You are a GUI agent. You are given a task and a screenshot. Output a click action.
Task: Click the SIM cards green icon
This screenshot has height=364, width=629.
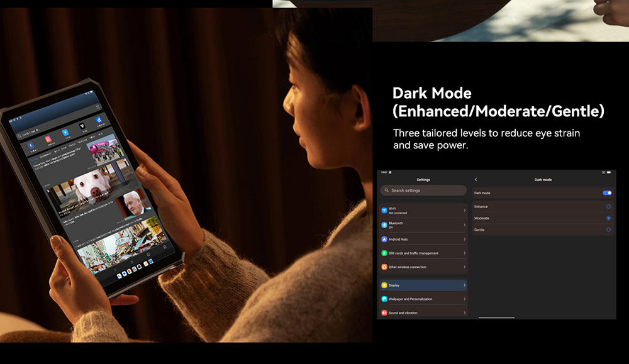pyautogui.click(x=384, y=253)
